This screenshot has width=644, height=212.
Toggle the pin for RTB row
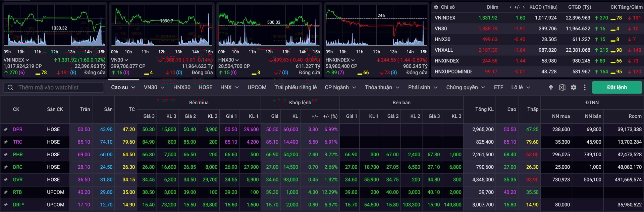pyautogui.click(x=6, y=192)
